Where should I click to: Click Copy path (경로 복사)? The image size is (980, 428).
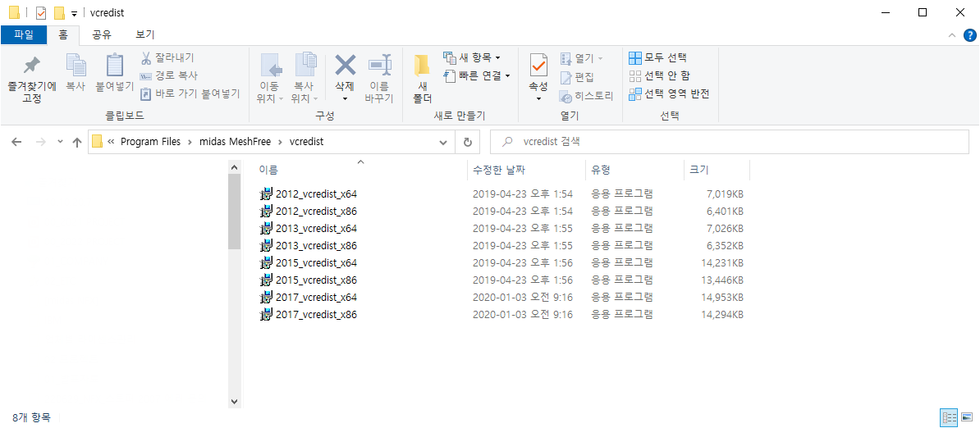(x=169, y=75)
